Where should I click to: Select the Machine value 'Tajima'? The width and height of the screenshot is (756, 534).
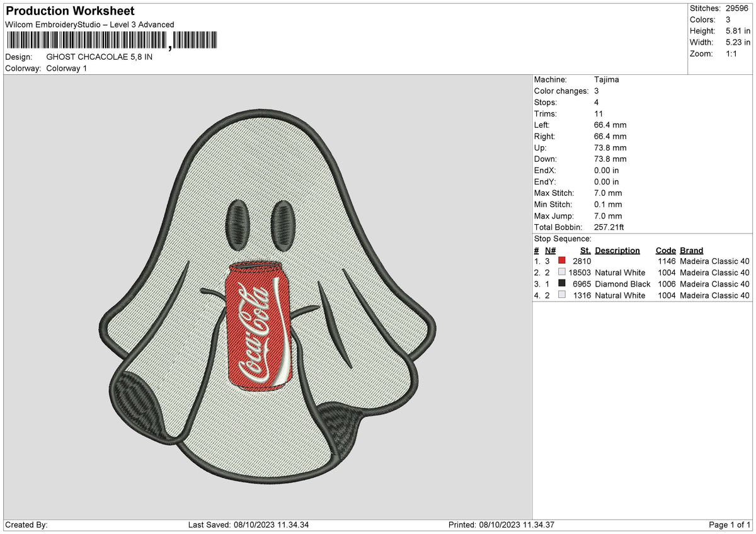(x=607, y=79)
